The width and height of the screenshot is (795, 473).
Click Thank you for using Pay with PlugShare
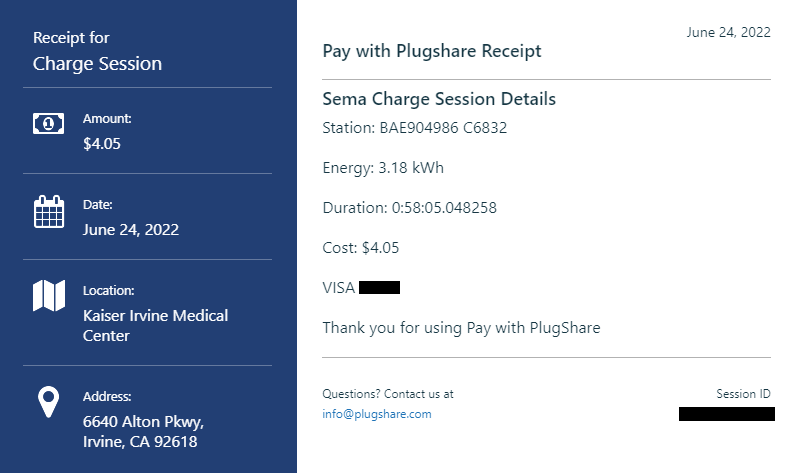461,328
